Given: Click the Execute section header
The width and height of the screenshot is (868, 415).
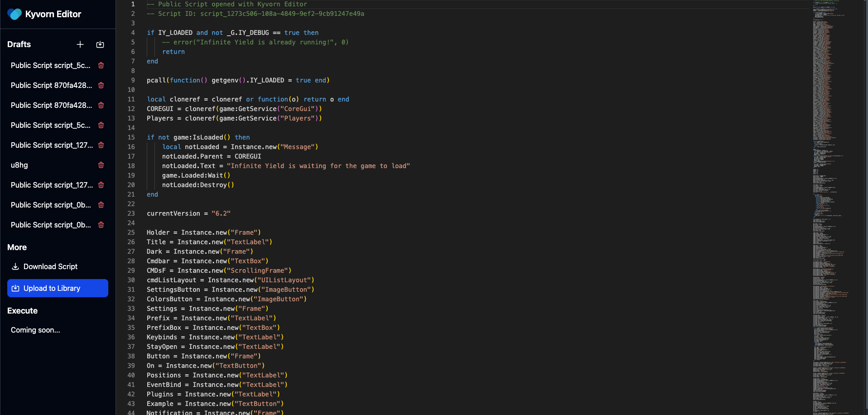Looking at the screenshot, I should [x=22, y=311].
